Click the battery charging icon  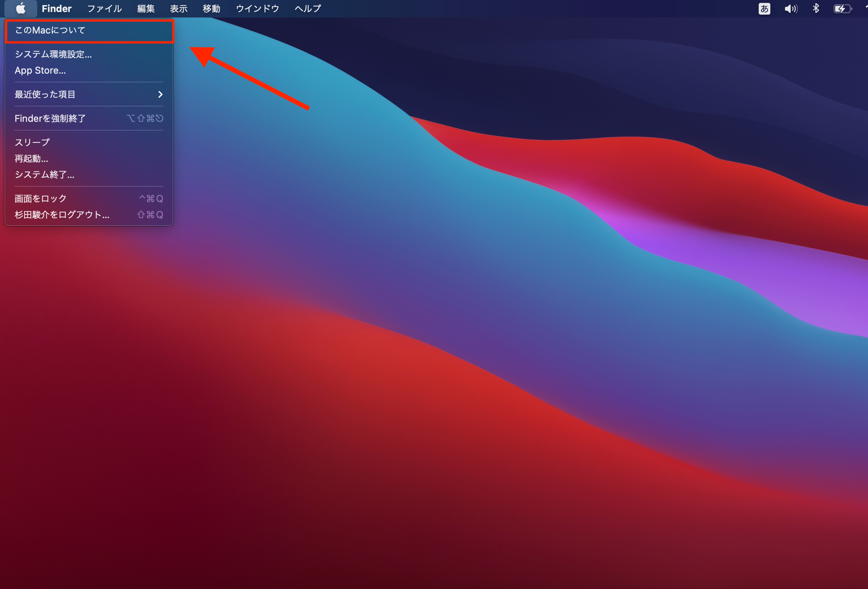point(842,9)
